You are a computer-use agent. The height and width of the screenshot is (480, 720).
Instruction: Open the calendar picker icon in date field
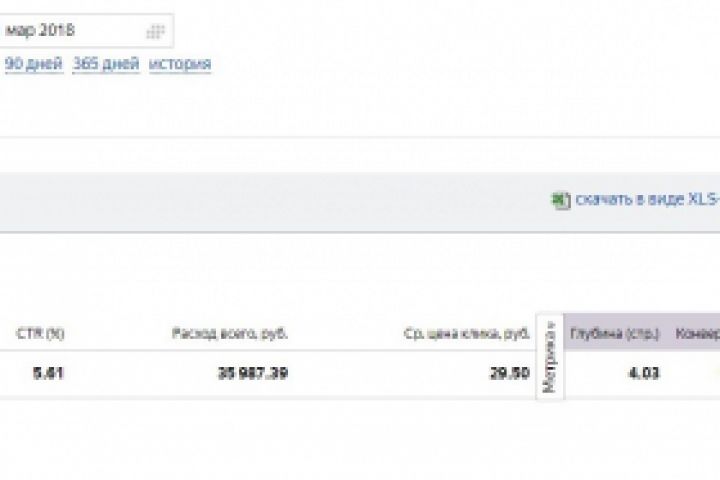point(155,32)
